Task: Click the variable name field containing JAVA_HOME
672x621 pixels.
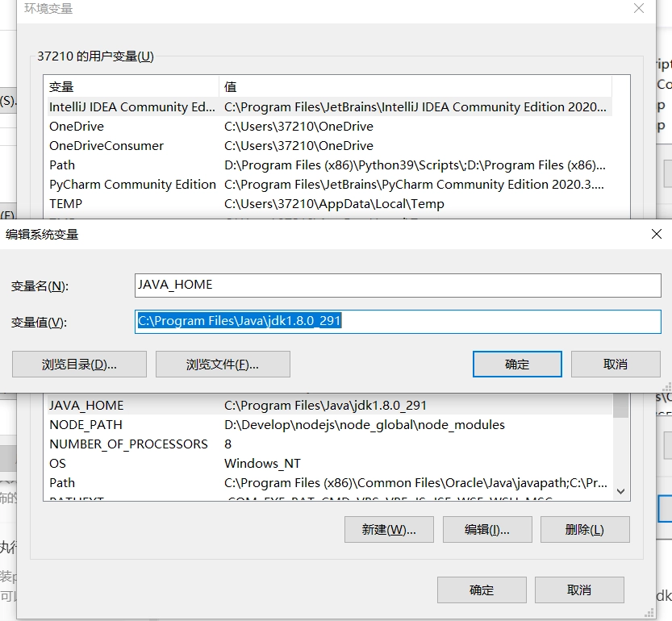Action: pyautogui.click(x=398, y=285)
